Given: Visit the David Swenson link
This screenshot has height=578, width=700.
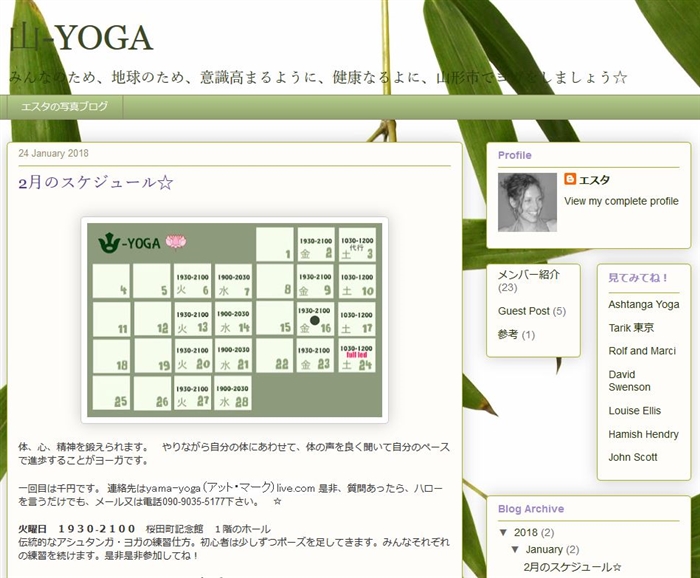Looking at the screenshot, I should [x=629, y=381].
